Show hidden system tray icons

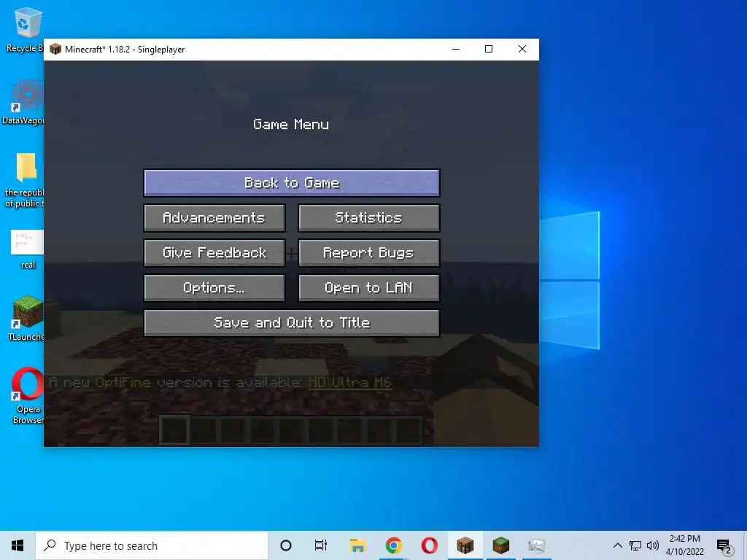[617, 545]
